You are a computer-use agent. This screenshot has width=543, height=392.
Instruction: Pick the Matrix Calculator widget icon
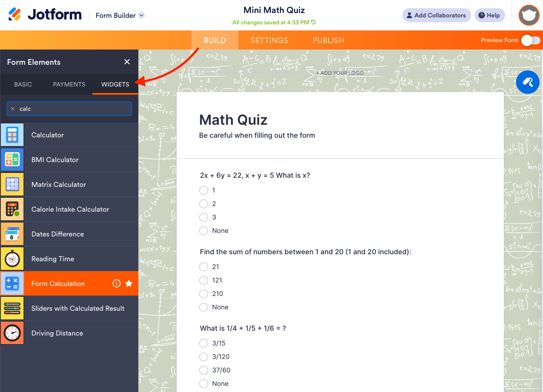(12, 185)
